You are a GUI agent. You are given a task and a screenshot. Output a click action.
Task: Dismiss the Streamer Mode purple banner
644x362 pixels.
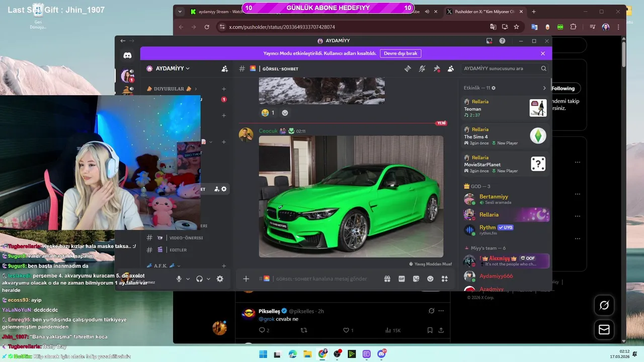coord(543,53)
